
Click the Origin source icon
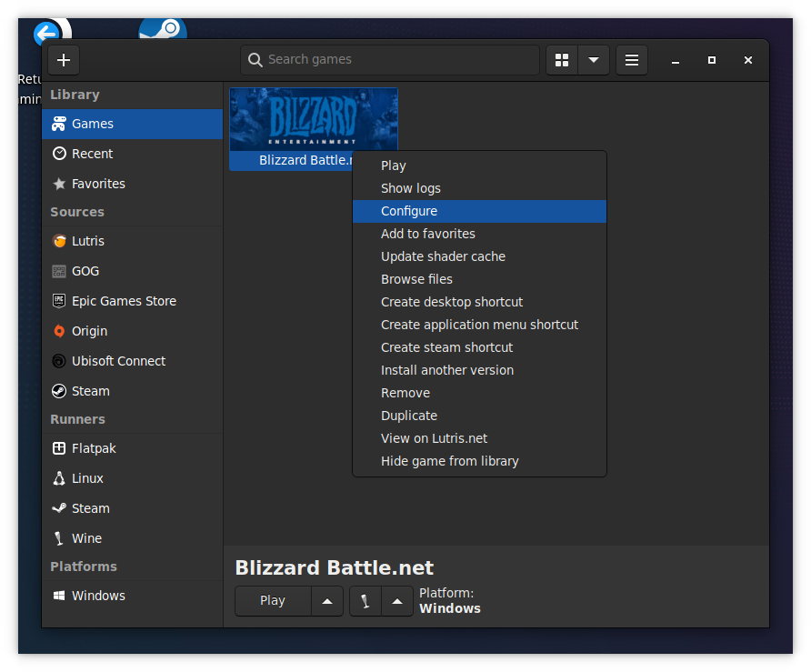point(59,331)
